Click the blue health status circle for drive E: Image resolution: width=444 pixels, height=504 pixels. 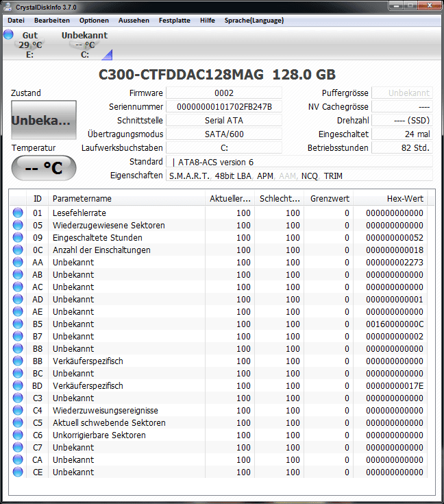(x=8, y=34)
